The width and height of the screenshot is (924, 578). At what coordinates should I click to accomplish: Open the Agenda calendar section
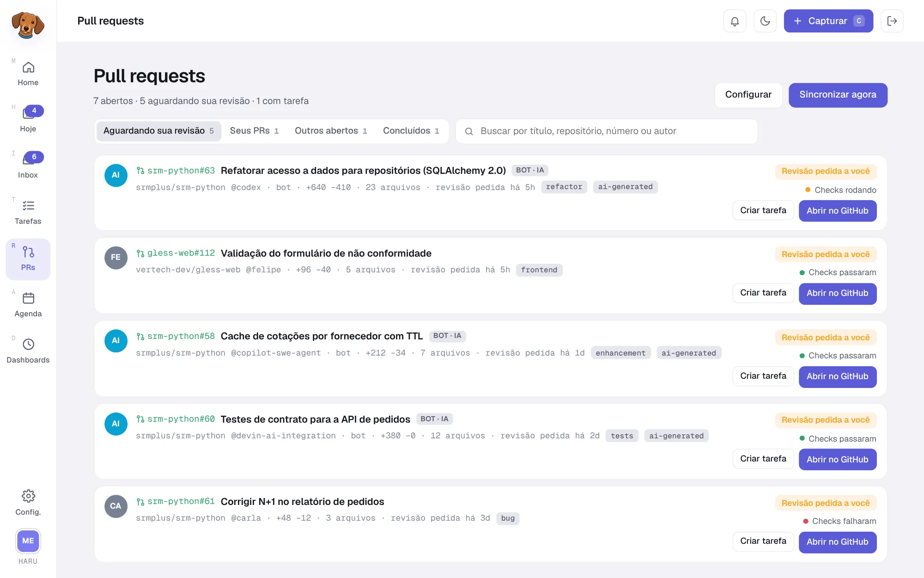[28, 305]
